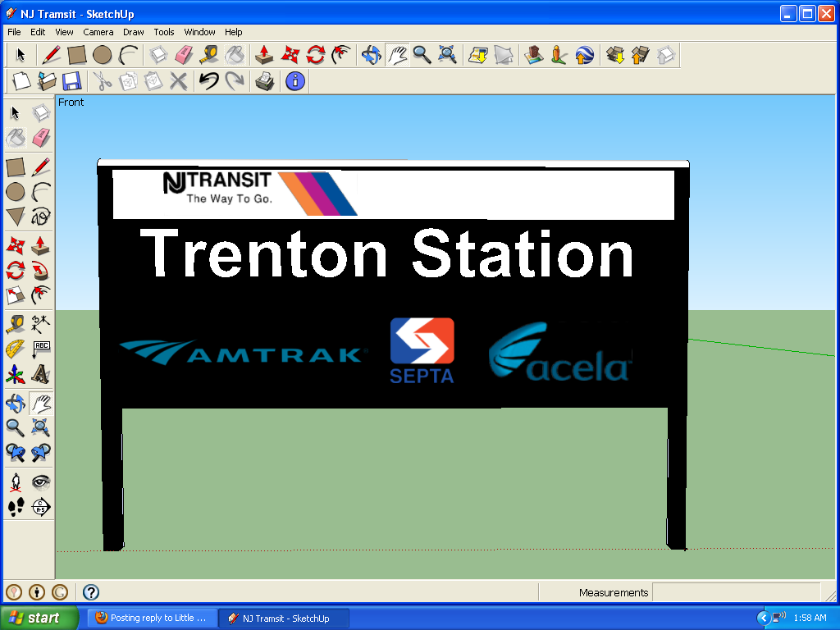This screenshot has width=840, height=630.
Task: Select the Offset tool in the top toolbar
Action: [340, 55]
